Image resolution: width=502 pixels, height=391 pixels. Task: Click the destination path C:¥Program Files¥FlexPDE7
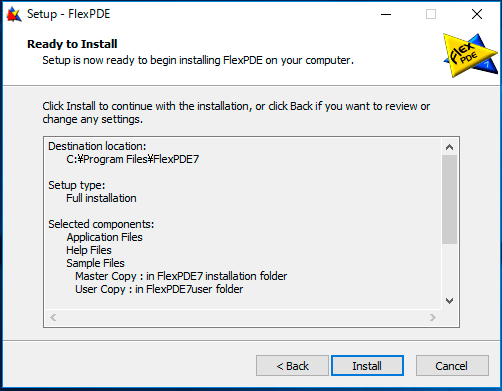coord(133,159)
